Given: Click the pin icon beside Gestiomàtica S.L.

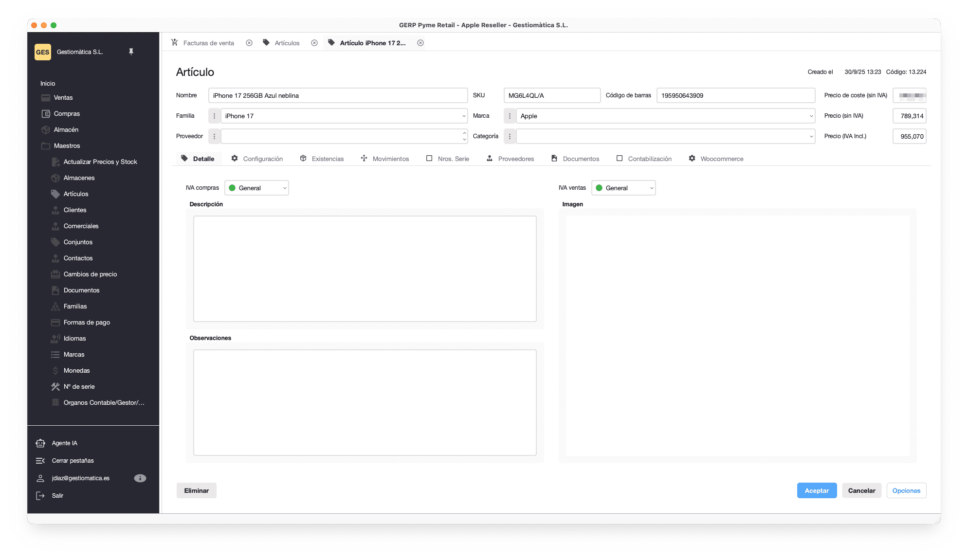Looking at the screenshot, I should pos(131,52).
